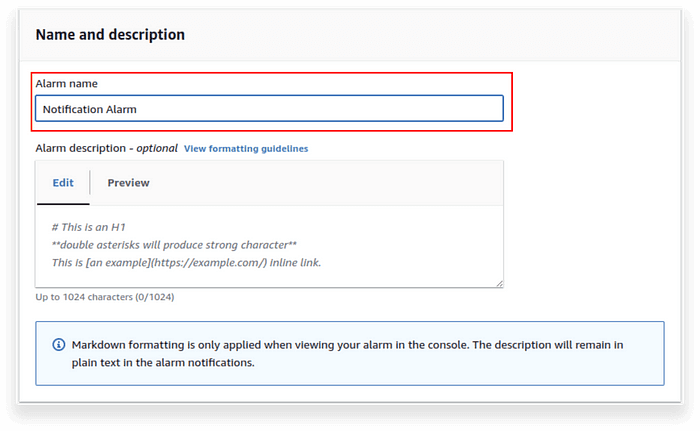Click the double asterisks placeholder line
This screenshot has width=700, height=431.
[174, 245]
